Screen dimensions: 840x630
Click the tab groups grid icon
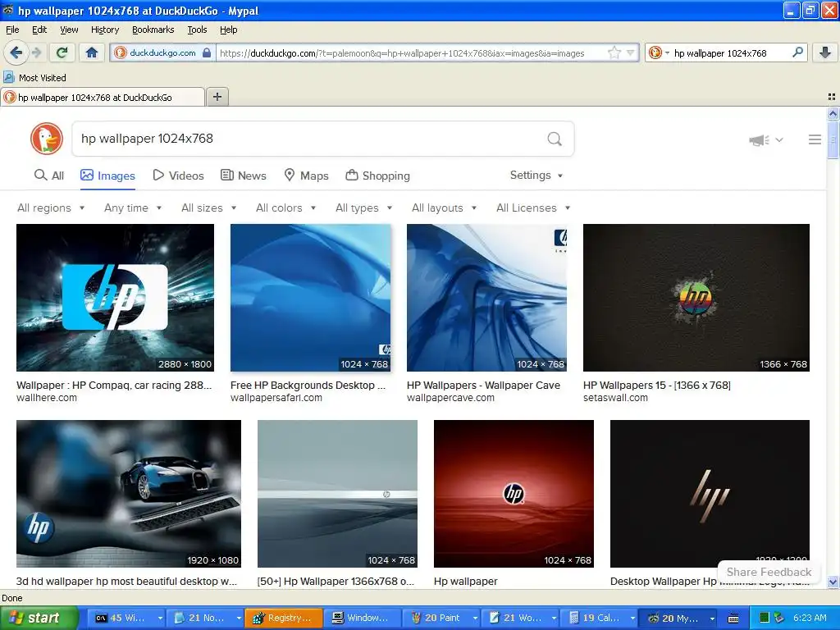pos(832,97)
